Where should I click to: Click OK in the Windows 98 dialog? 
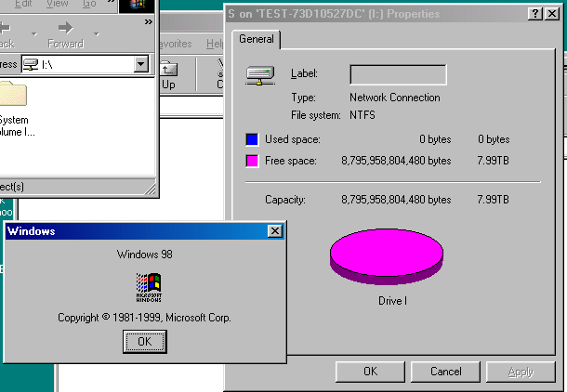[145, 342]
